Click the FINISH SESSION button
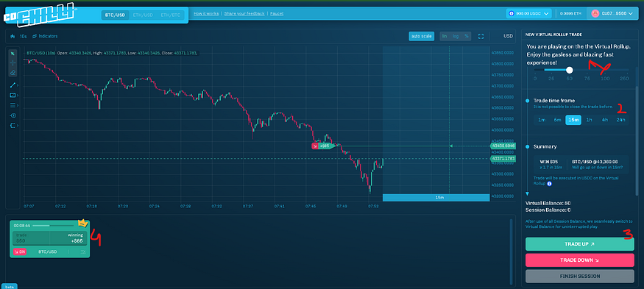The image size is (644, 289). point(579,276)
